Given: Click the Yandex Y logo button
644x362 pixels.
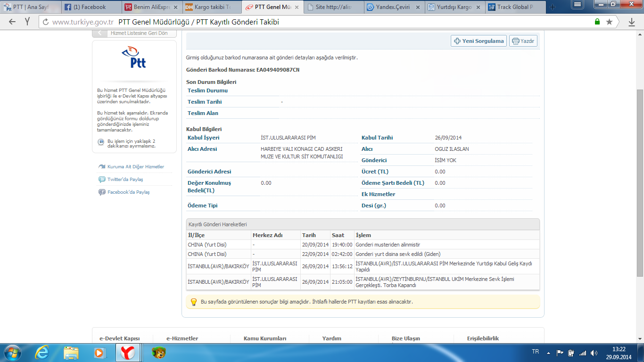Looking at the screenshot, I should [27, 22].
